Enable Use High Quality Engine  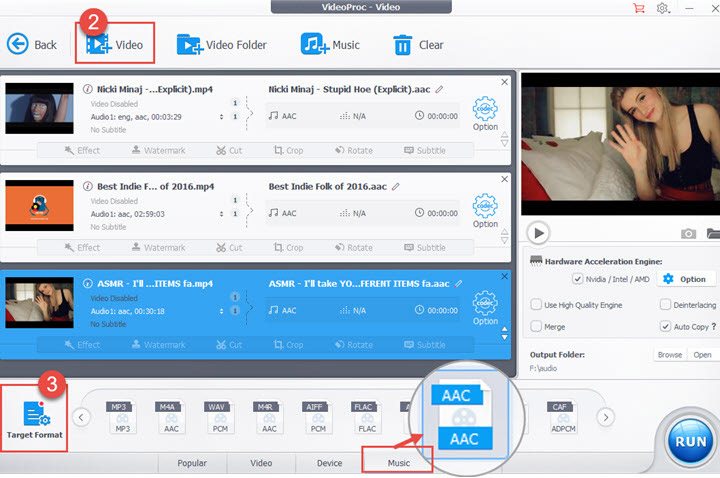[536, 305]
